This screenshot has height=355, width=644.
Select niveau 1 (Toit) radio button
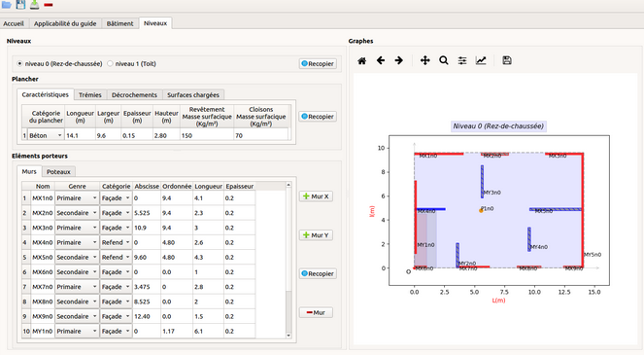coord(110,64)
